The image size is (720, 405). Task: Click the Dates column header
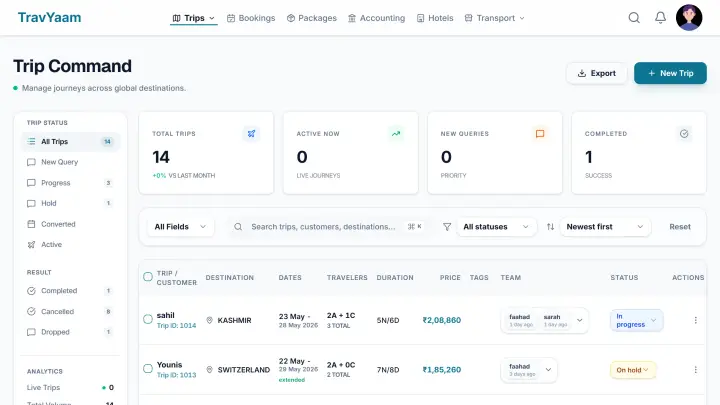click(290, 278)
